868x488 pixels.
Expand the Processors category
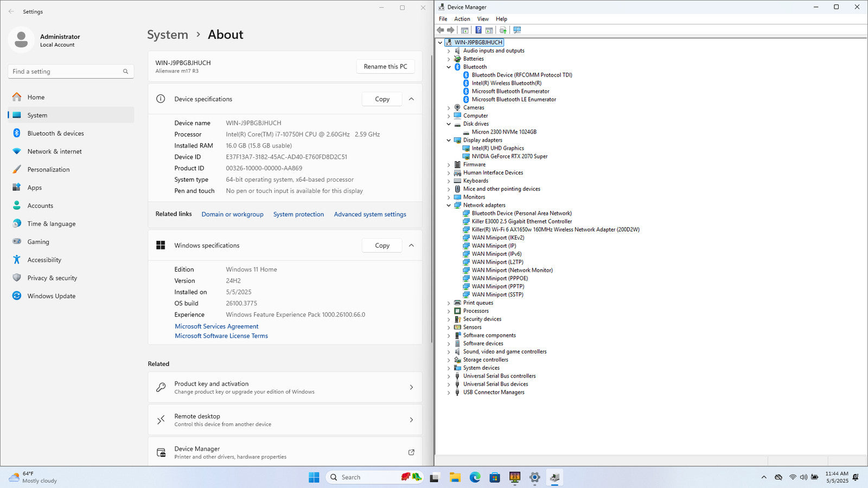pos(449,311)
